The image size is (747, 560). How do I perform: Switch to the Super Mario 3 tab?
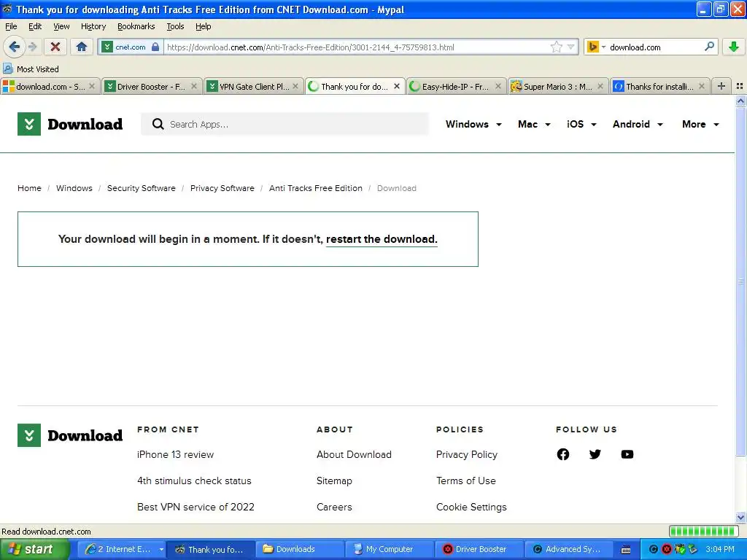[558, 86]
